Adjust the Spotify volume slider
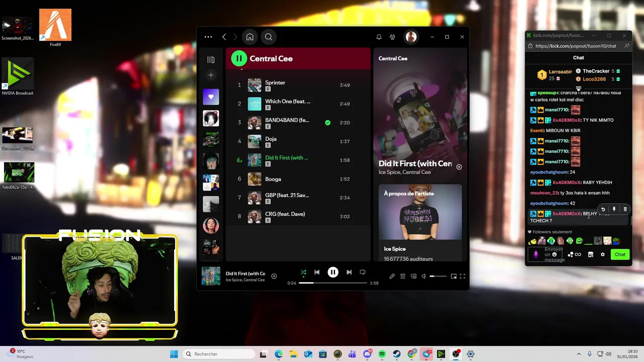This screenshot has width=644, height=362. click(438, 276)
